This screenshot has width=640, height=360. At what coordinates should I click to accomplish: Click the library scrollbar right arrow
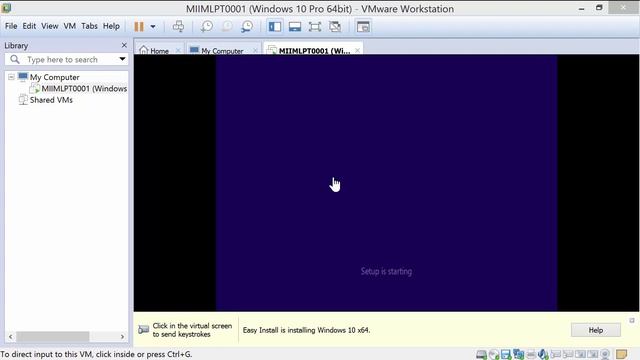[x=122, y=337]
